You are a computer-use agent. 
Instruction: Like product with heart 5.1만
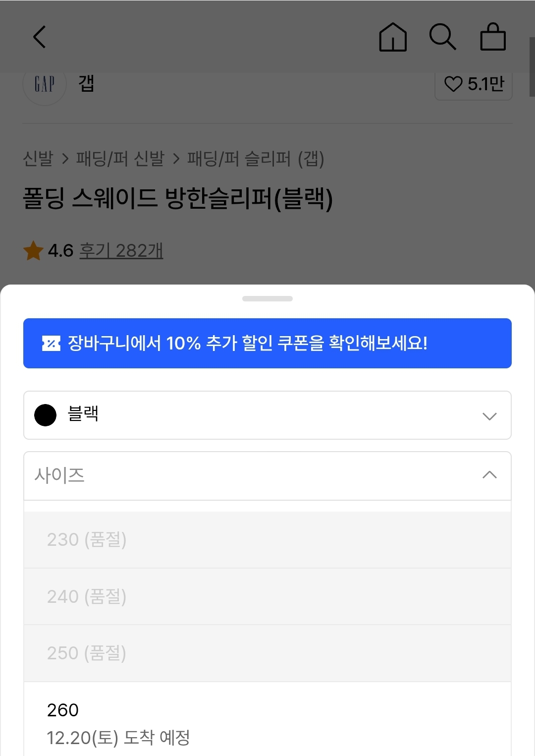pyautogui.click(x=473, y=84)
